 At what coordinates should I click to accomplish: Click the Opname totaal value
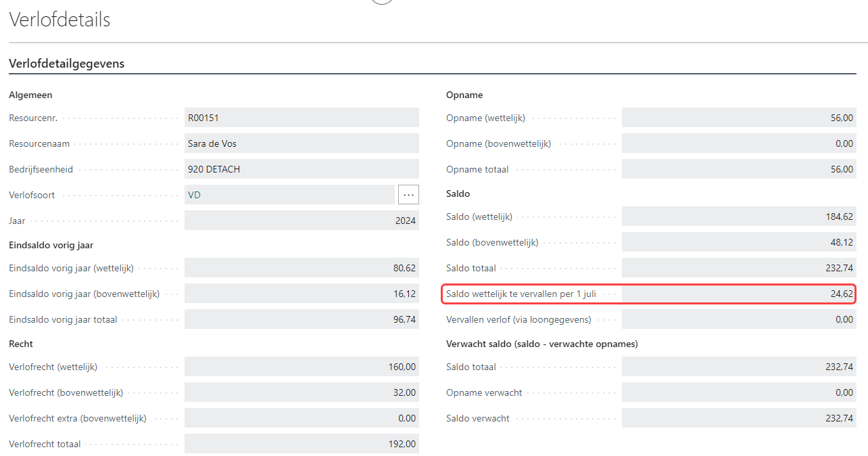pos(738,169)
